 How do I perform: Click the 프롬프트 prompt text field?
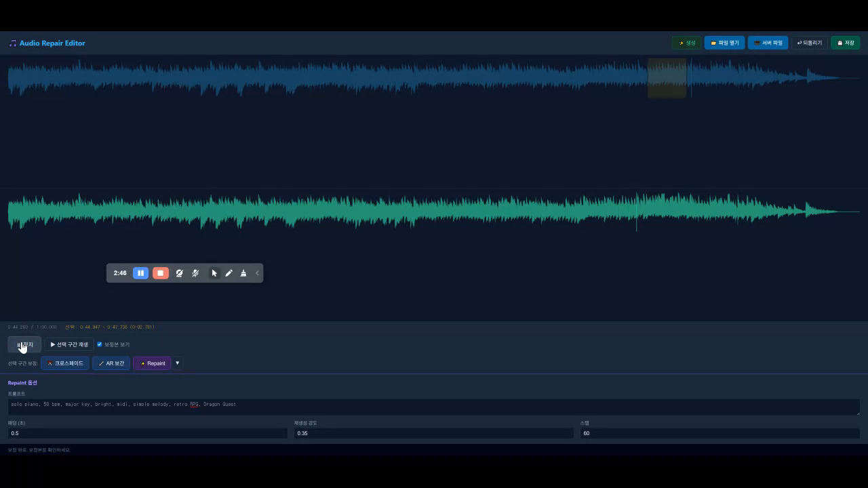pyautogui.click(x=433, y=406)
